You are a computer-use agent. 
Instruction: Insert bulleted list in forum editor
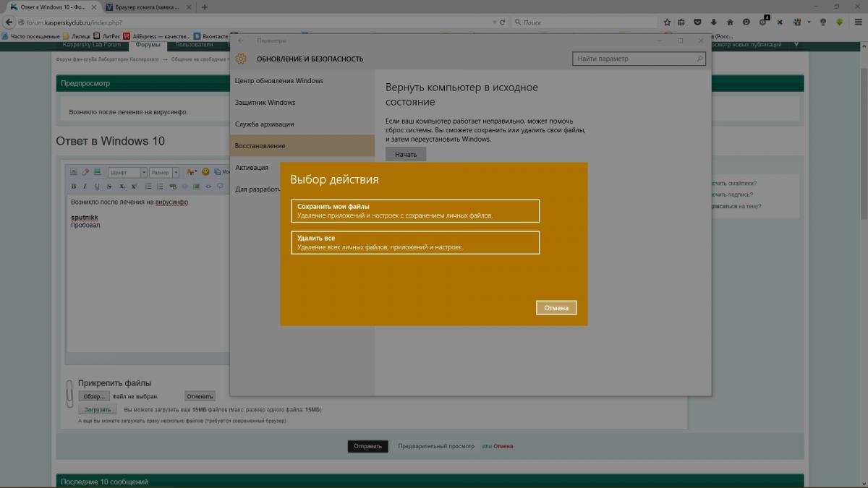(x=149, y=186)
